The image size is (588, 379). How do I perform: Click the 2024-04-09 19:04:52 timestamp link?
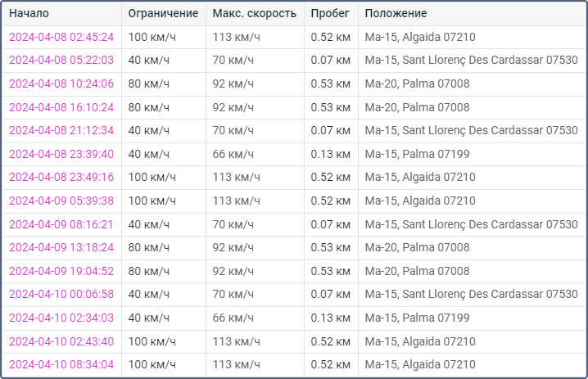61,271
